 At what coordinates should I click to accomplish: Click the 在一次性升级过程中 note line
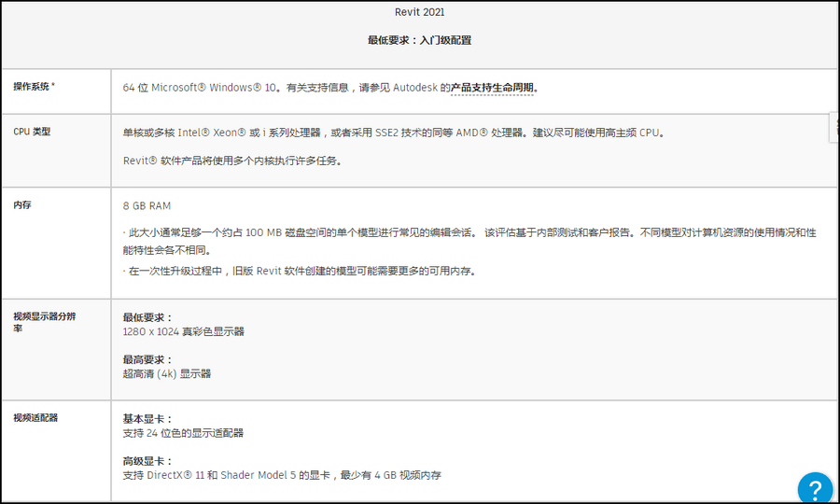click(300, 271)
